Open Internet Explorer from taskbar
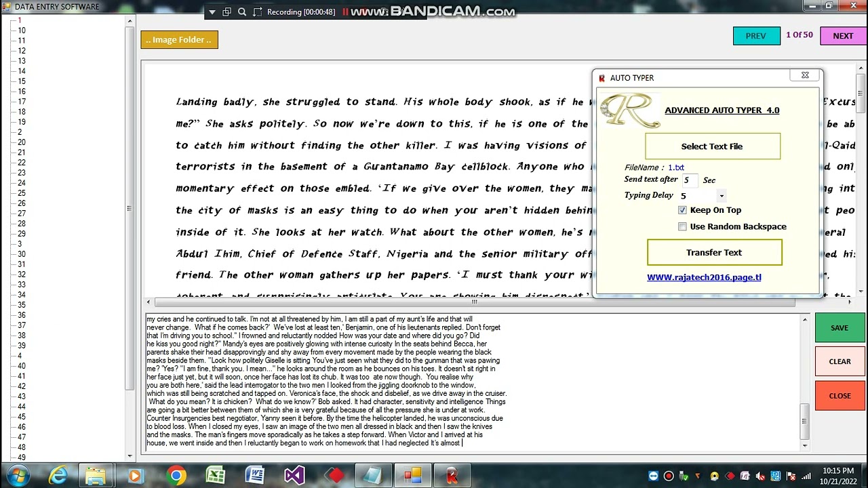The width and height of the screenshot is (868, 488). [x=58, y=476]
